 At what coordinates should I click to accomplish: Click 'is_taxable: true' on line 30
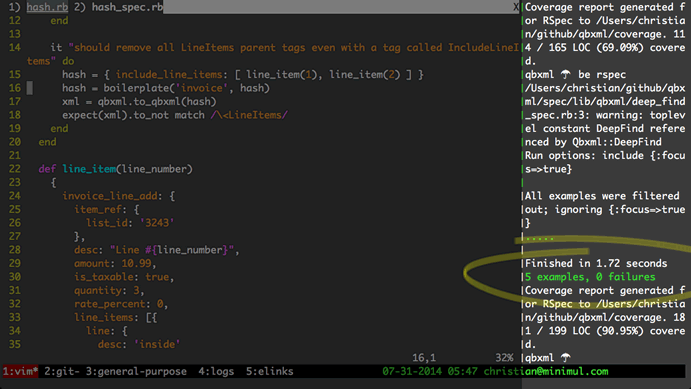click(x=122, y=277)
